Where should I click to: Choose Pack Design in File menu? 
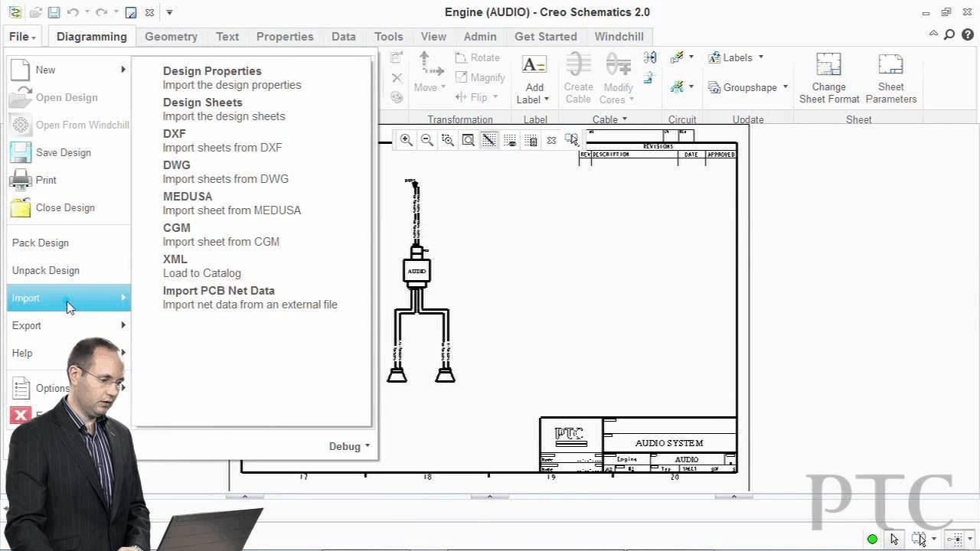pos(69,243)
